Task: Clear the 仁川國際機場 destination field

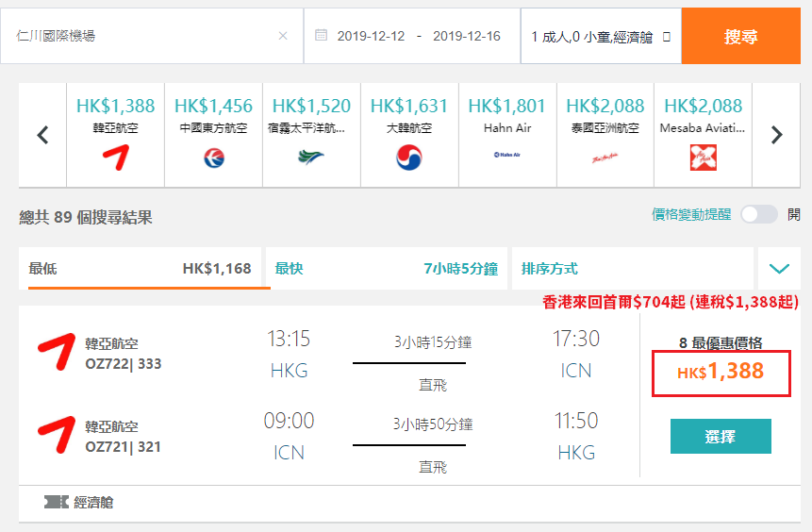Action: (283, 36)
